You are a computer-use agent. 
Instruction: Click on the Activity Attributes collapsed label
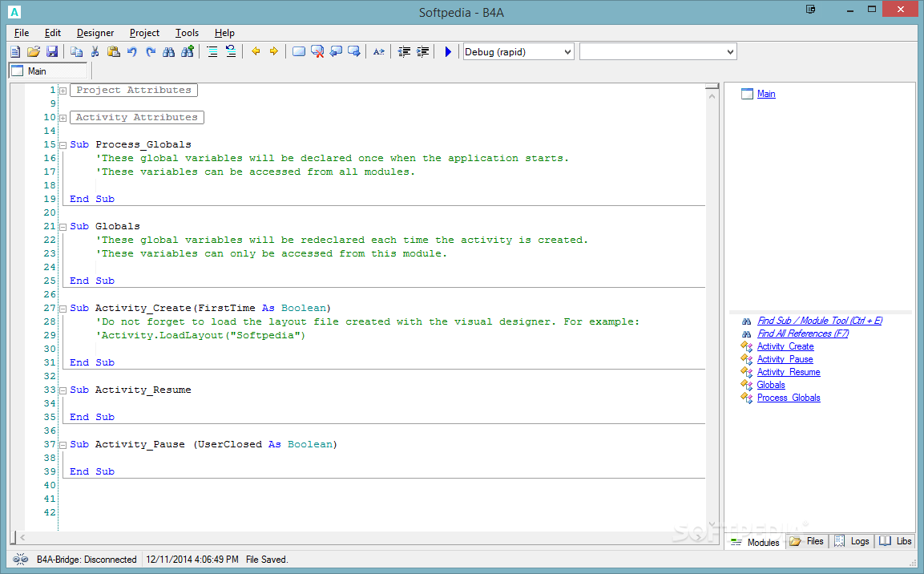coord(137,117)
